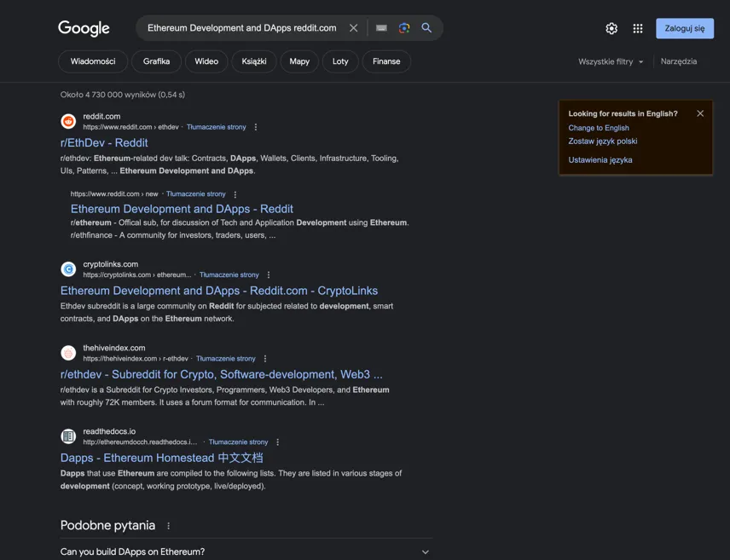Click the 'Około 4 730 000 wyników' text
This screenshot has height=560, width=730.
[123, 95]
